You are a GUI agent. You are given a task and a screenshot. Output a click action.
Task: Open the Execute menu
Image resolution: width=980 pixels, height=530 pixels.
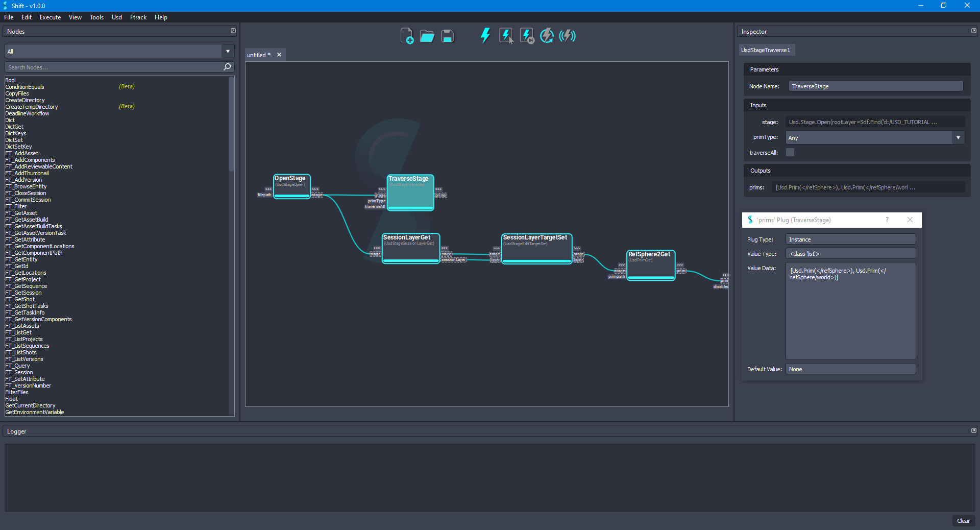point(50,17)
